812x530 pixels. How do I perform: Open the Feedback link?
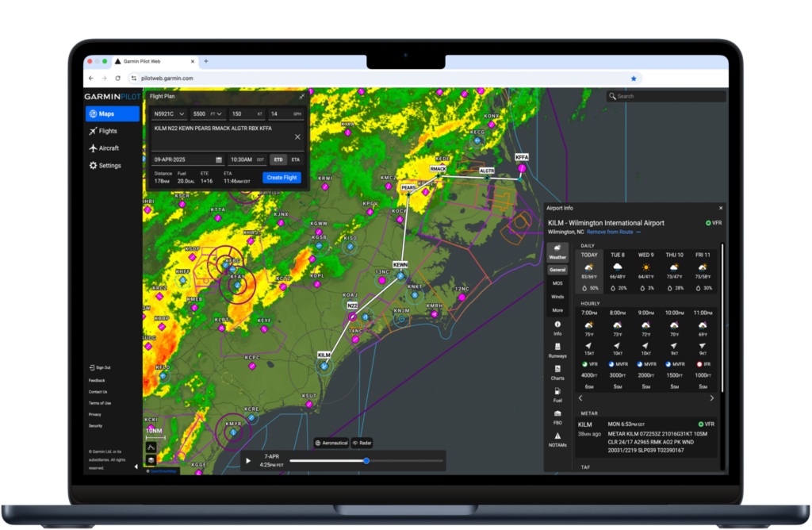(97, 380)
